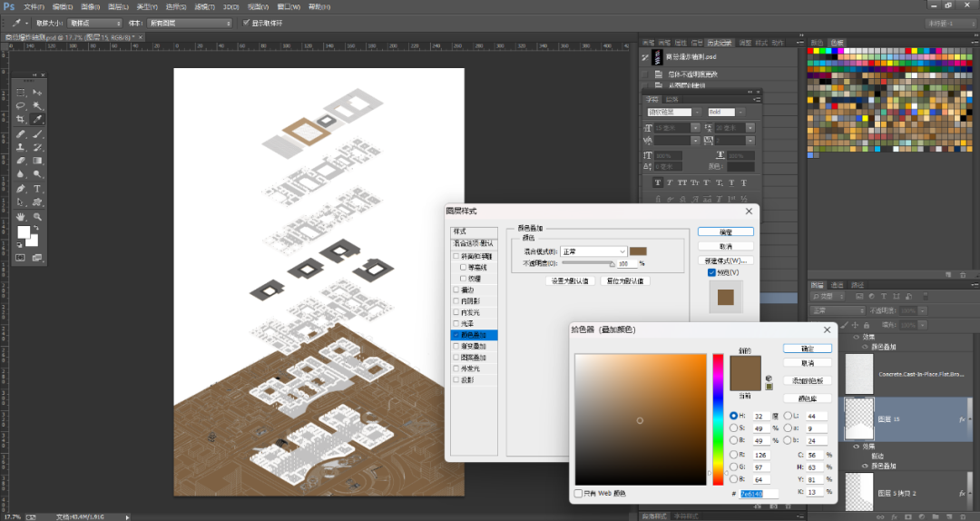This screenshot has width=980, height=521.
Task: Open the 取样大小 dropdown
Action: tap(94, 23)
